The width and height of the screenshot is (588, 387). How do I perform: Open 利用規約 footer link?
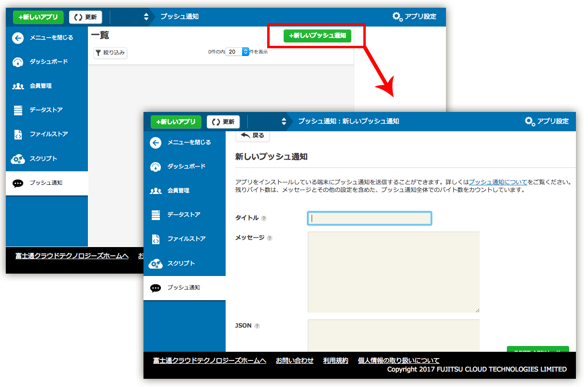pos(336,360)
